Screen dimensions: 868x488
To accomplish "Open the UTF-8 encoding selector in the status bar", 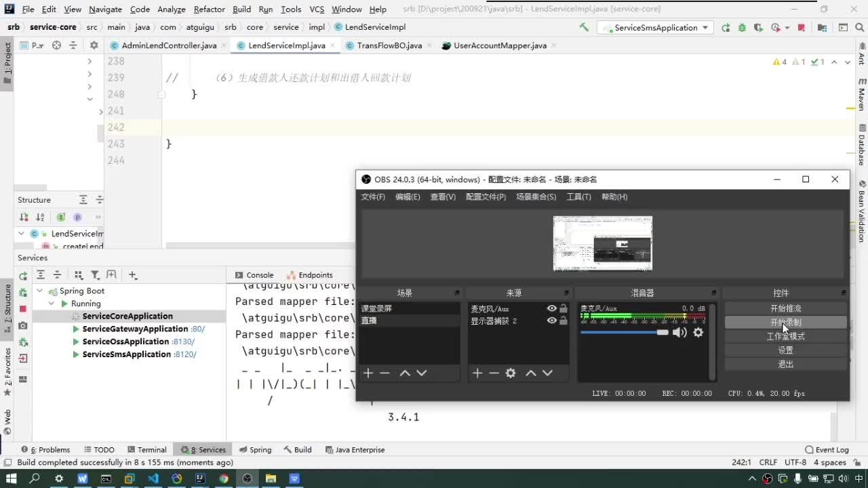I will point(795,462).
